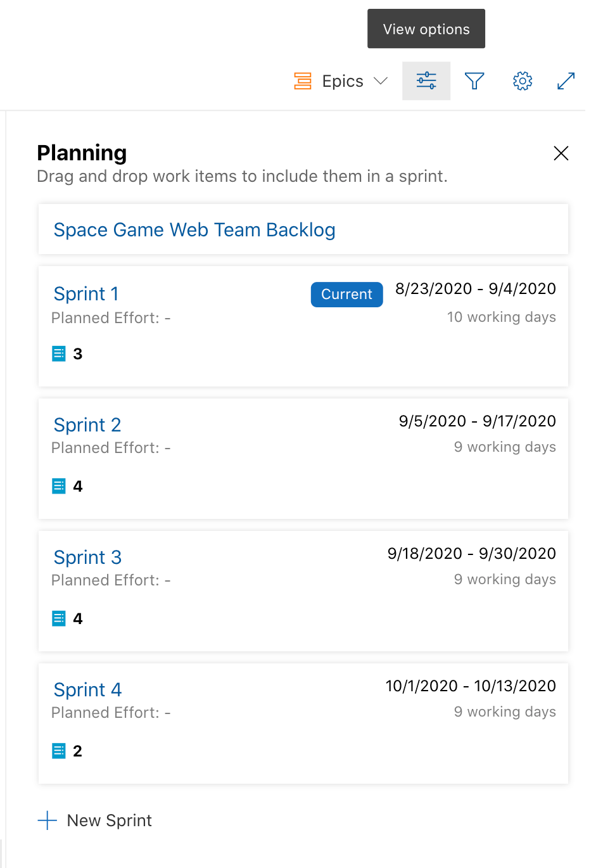The width and height of the screenshot is (603, 868).
Task: Click Sprint 3 work item count icon
Action: [59, 618]
